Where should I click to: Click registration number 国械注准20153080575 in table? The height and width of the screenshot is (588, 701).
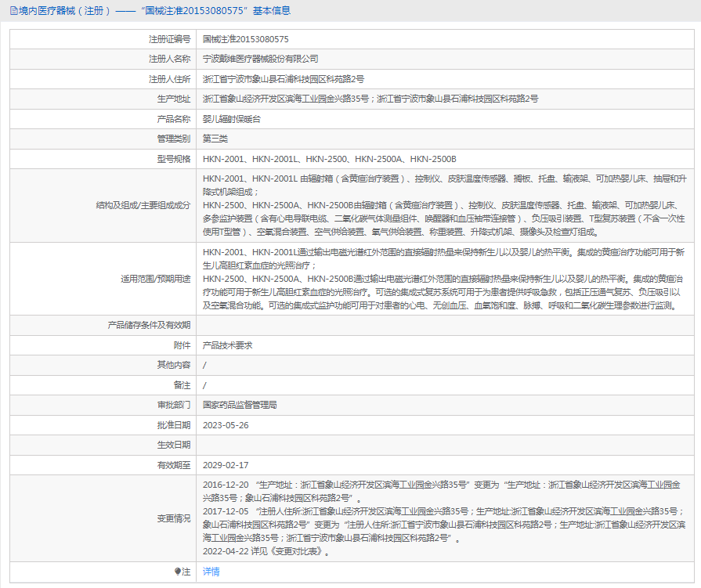pos(245,38)
